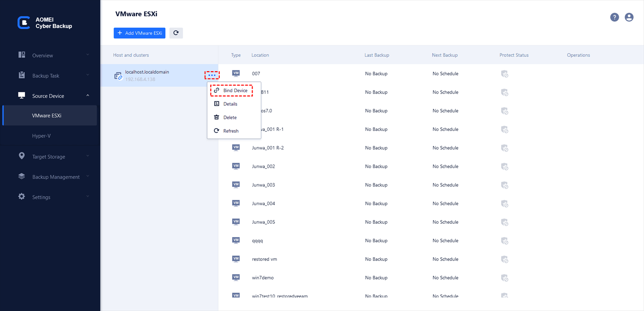Click the Target Storage location pin icon
Image resolution: width=644 pixels, height=311 pixels.
click(22, 156)
